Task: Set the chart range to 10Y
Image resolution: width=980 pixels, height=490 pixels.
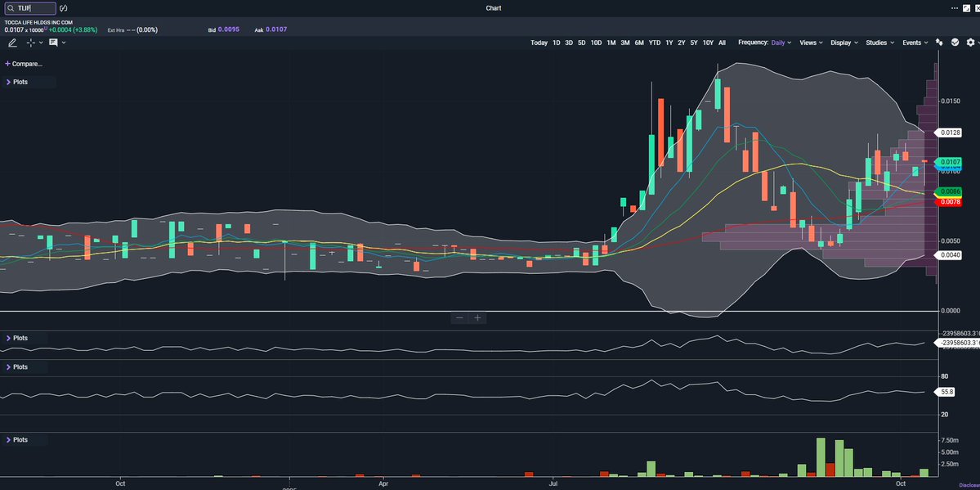Action: (708, 43)
